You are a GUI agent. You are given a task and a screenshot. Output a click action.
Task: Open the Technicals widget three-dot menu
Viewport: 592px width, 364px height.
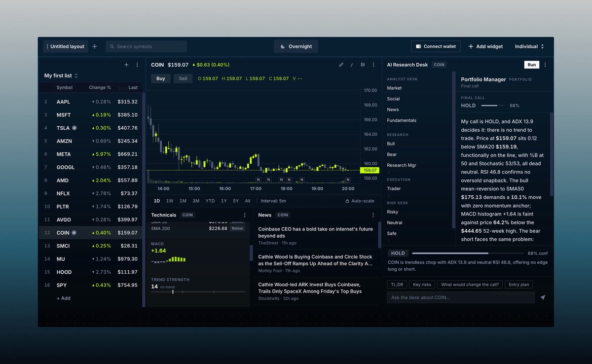[x=245, y=215]
